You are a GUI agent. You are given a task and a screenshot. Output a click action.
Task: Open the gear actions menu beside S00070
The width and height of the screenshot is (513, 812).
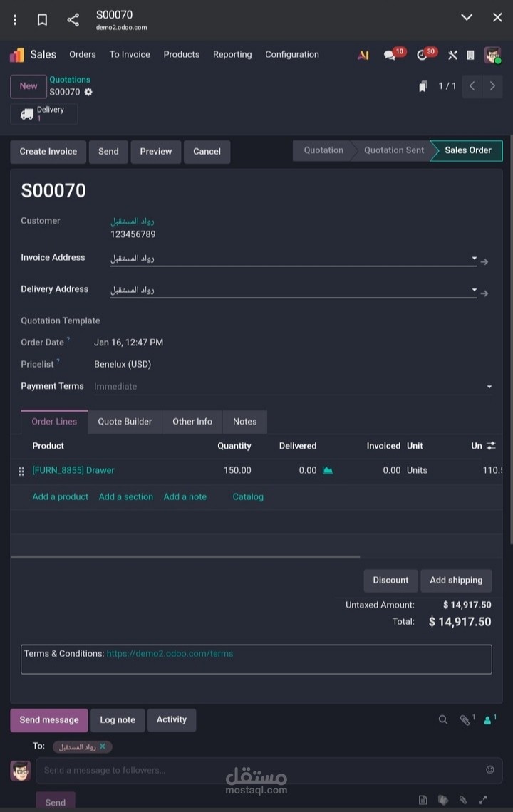(88, 92)
